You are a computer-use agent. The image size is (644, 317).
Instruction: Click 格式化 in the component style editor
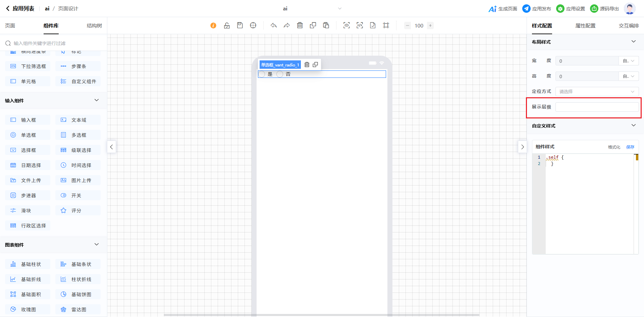point(614,147)
